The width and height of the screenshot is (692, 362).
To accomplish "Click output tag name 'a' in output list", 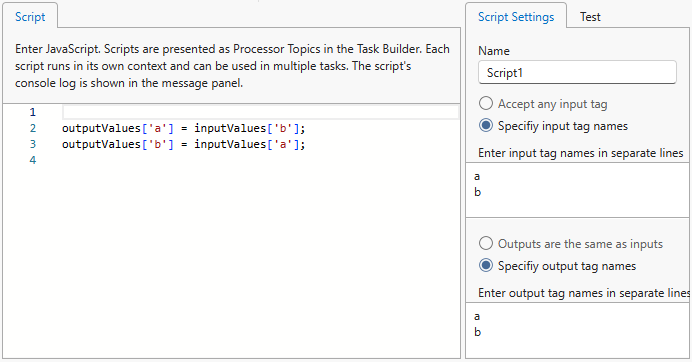I will (477, 317).
